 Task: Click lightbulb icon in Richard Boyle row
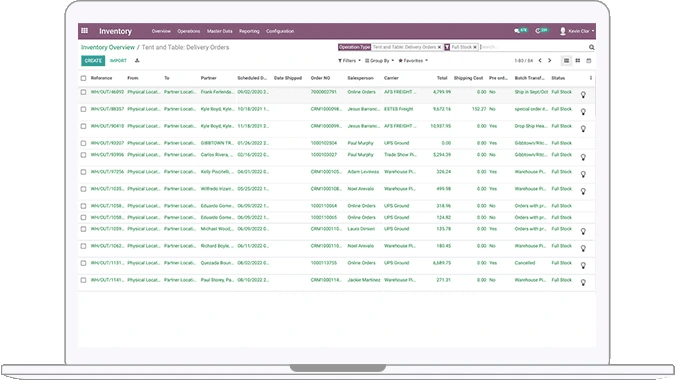tap(583, 249)
